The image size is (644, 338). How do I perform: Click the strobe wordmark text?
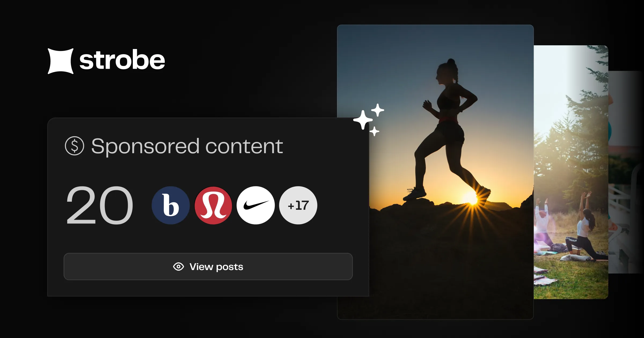(122, 60)
